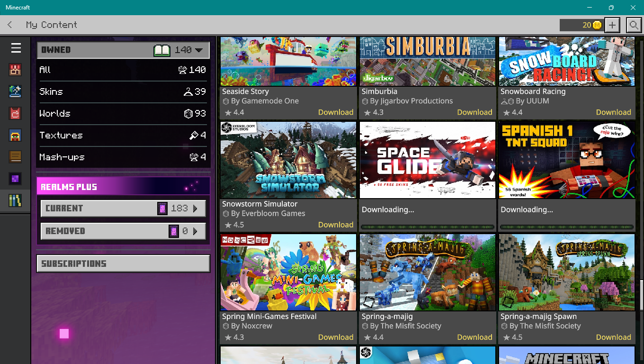Expand the Removed Realms Plus arrow

195,231
